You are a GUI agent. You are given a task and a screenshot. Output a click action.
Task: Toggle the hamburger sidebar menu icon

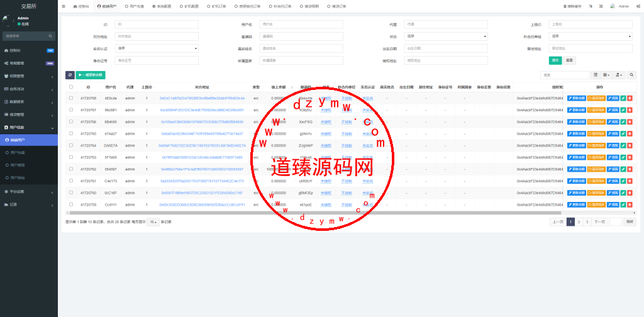click(x=64, y=6)
